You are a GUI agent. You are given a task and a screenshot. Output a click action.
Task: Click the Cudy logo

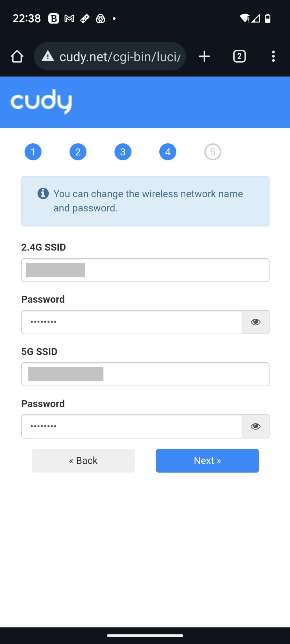pyautogui.click(x=41, y=102)
